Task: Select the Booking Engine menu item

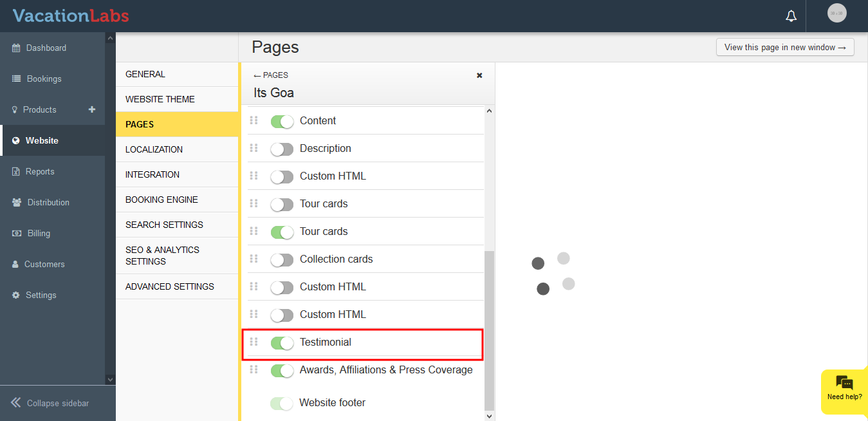Action: tap(162, 200)
